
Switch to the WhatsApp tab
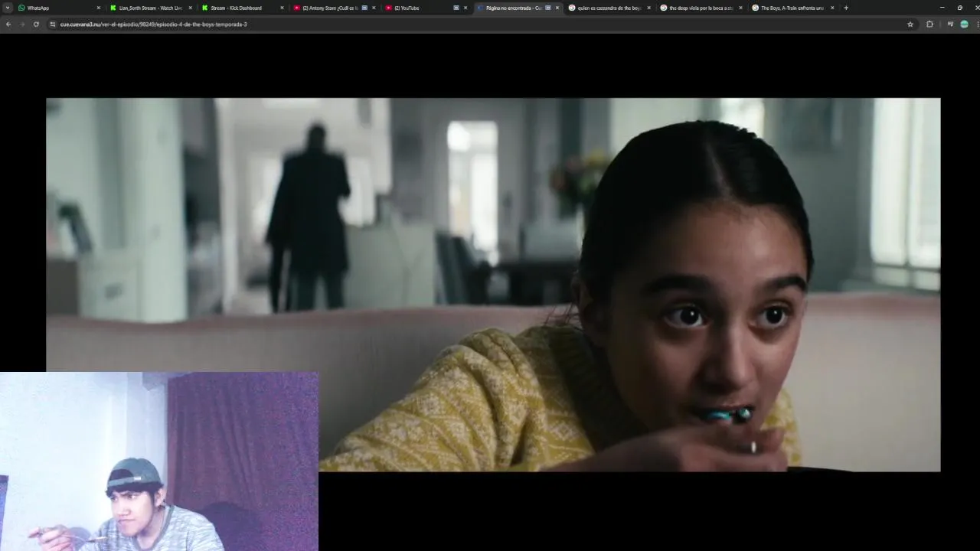[60, 8]
